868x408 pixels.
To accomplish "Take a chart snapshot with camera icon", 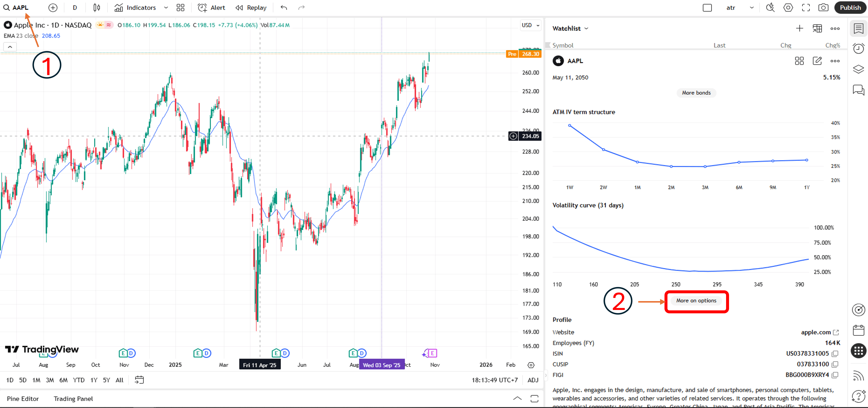I will [823, 7].
